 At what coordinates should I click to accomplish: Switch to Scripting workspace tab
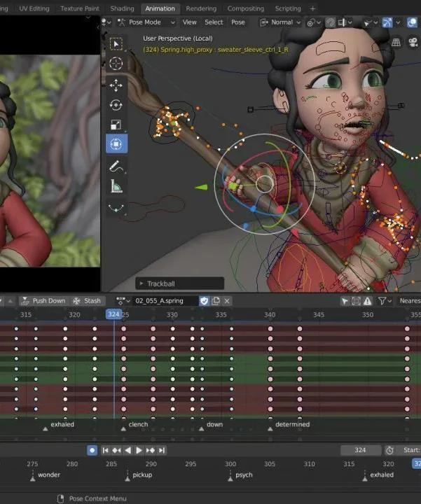[288, 8]
